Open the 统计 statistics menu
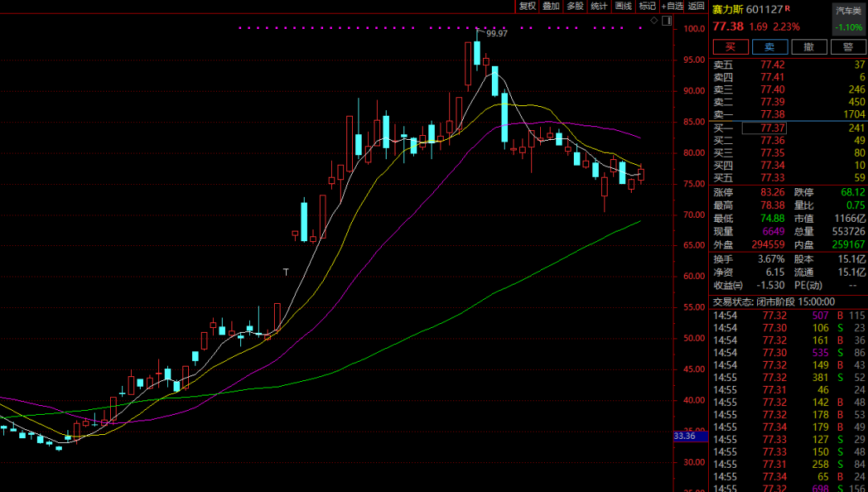 (600, 6)
